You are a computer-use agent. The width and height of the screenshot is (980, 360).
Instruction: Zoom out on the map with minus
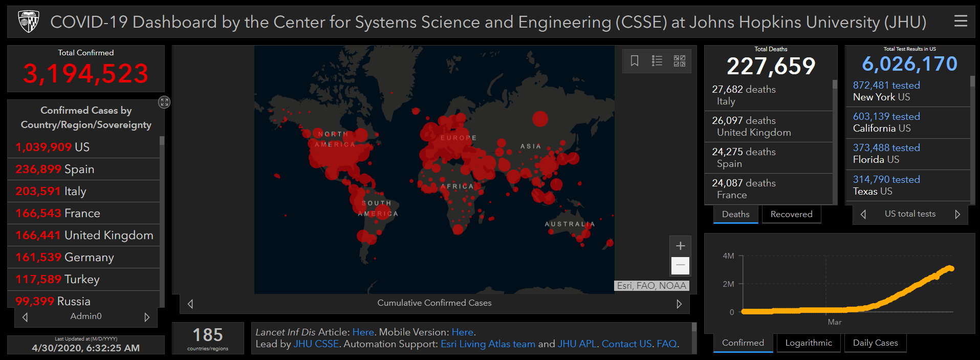(x=680, y=265)
